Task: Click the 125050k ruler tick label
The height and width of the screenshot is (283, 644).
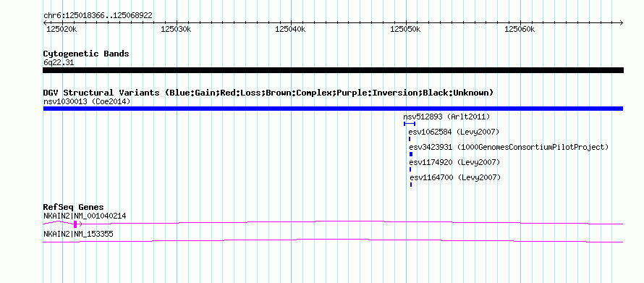Action: (x=405, y=29)
